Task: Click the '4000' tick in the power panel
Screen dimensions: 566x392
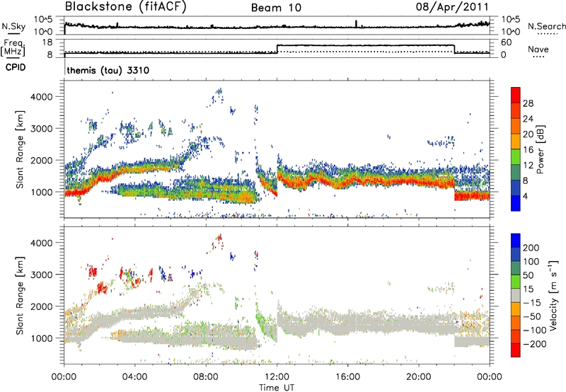Action: coord(42,97)
